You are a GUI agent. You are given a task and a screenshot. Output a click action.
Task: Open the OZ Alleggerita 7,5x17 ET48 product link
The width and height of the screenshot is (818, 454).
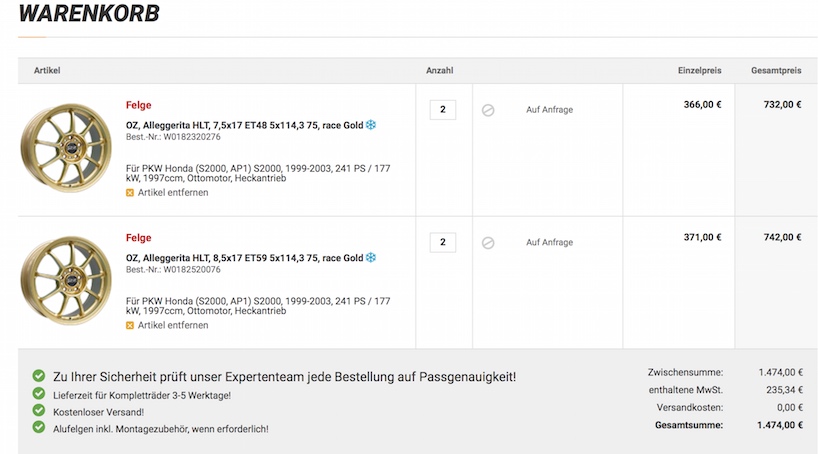click(244, 125)
